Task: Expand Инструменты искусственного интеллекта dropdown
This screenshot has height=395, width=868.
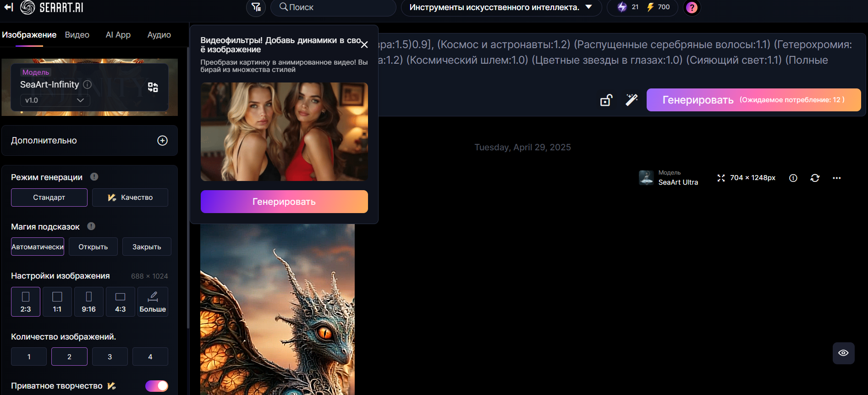Action: pyautogui.click(x=501, y=7)
